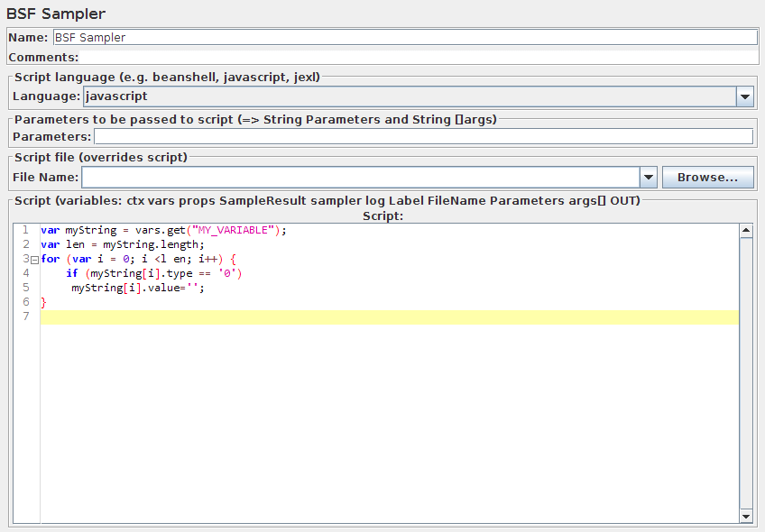Focus the File Name text box

click(360, 178)
